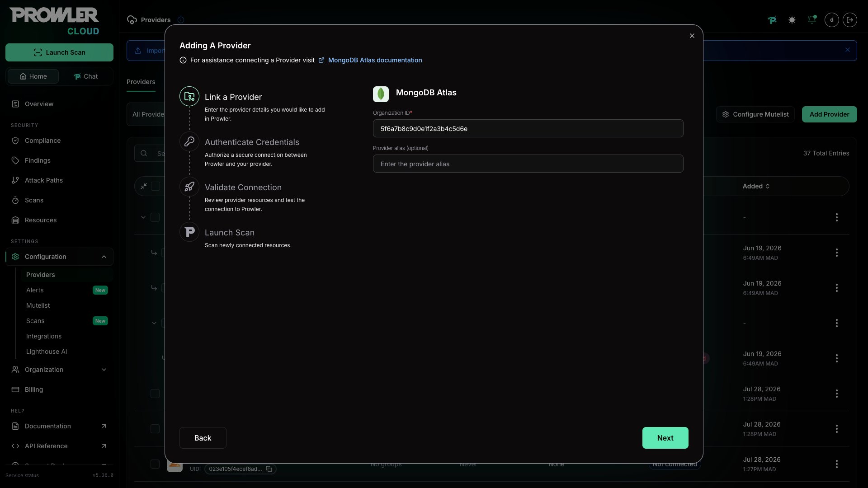Open Compliance in sidebar
The image size is (868, 488).
point(59,141)
